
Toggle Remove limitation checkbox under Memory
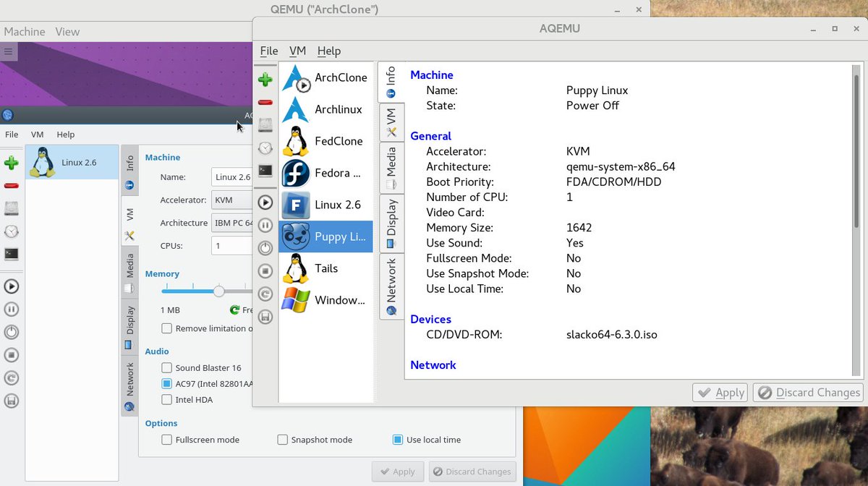pyautogui.click(x=167, y=328)
